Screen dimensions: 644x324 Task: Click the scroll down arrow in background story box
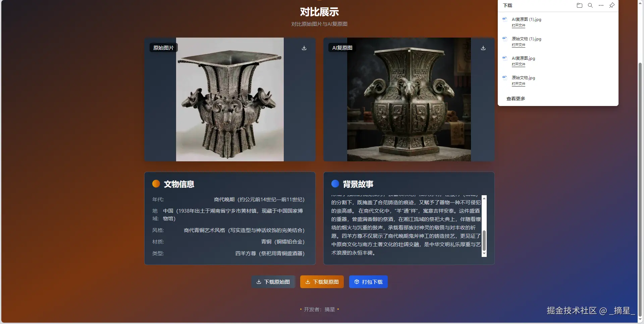[484, 254]
